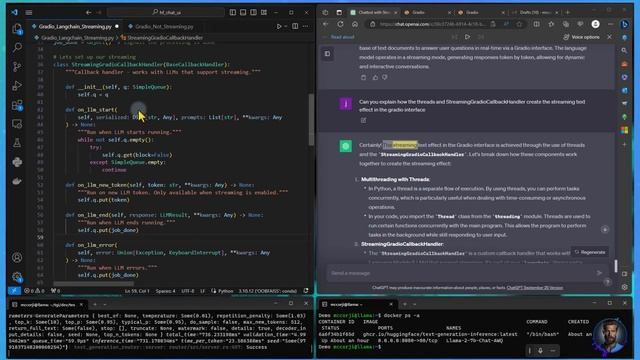Add this page to favorites with the star
This screenshot has width=640, height=360.
tap(519, 24)
